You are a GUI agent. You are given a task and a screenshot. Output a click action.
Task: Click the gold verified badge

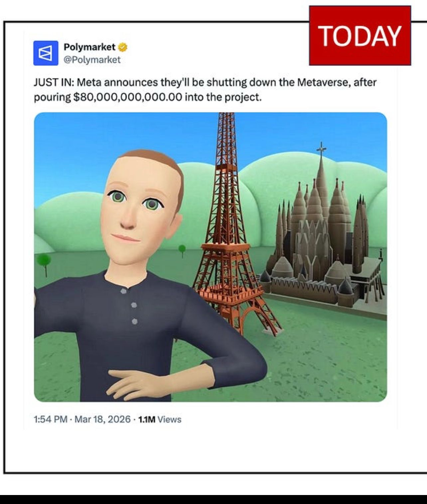click(123, 47)
